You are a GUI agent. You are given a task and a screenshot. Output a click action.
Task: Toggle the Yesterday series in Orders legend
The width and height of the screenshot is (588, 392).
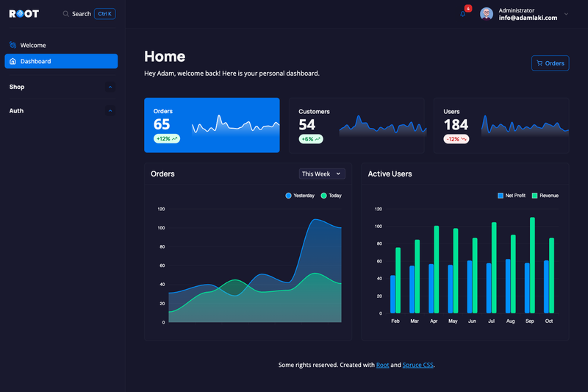pyautogui.click(x=300, y=196)
